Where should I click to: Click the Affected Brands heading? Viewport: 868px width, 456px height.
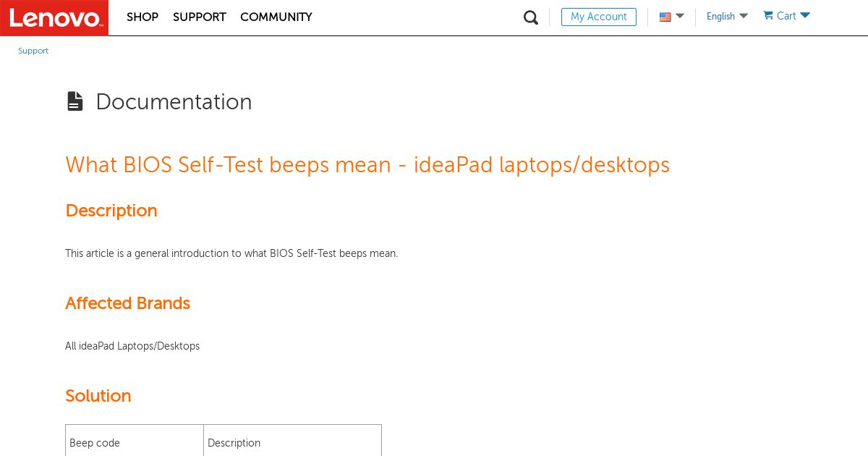point(128,303)
